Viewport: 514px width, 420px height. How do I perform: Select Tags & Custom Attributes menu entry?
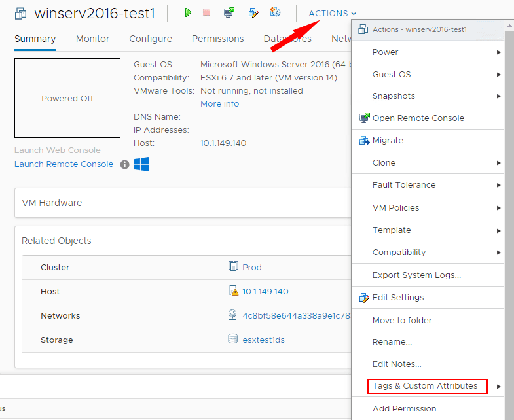click(428, 386)
